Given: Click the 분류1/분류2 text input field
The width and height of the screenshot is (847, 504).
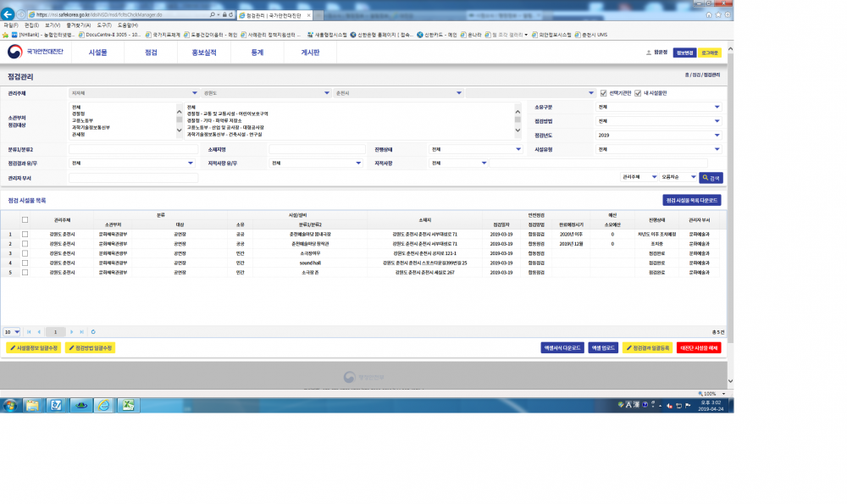Looking at the screenshot, I should [x=134, y=149].
